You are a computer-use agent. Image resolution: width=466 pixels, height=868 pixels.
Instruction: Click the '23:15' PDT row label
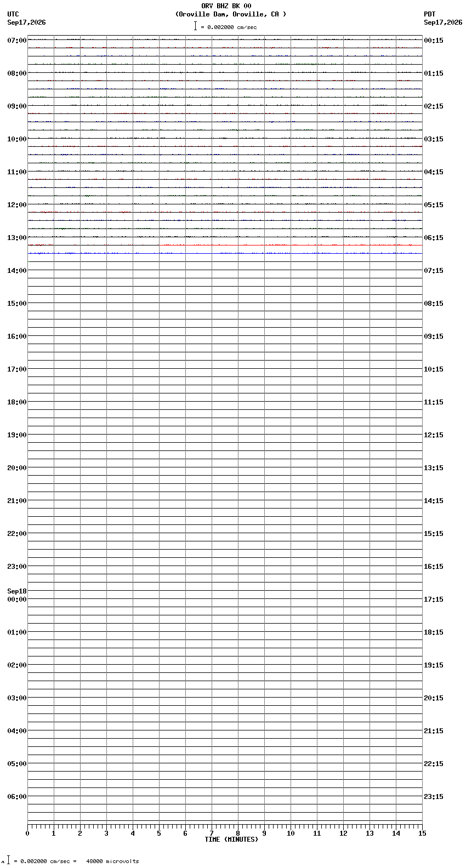coord(434,797)
